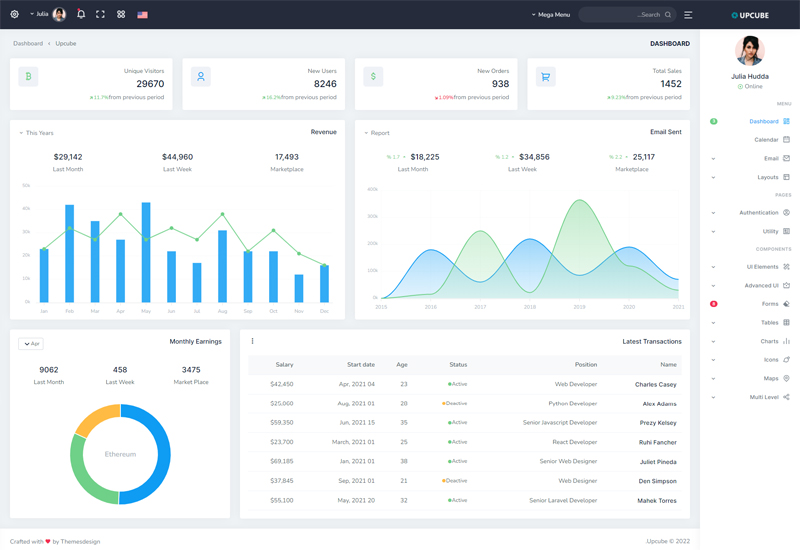Open the Forms sidebar menu item
Screen dimensions: 800x550
(x=769, y=304)
